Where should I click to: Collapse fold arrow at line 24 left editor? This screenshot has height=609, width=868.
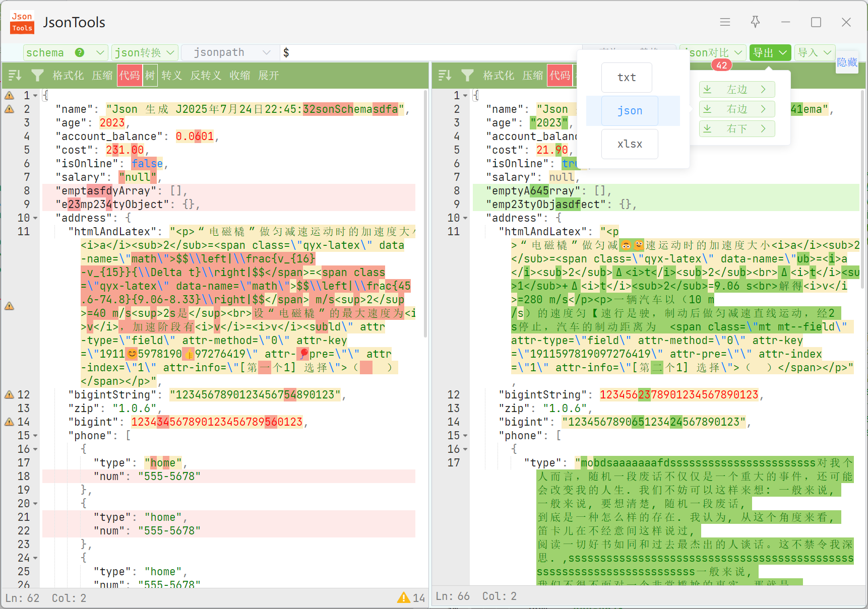tap(35, 558)
